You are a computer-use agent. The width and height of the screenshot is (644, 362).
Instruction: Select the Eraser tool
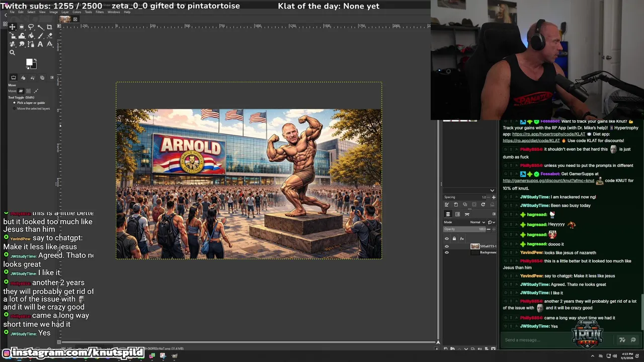pyautogui.click(x=49, y=36)
